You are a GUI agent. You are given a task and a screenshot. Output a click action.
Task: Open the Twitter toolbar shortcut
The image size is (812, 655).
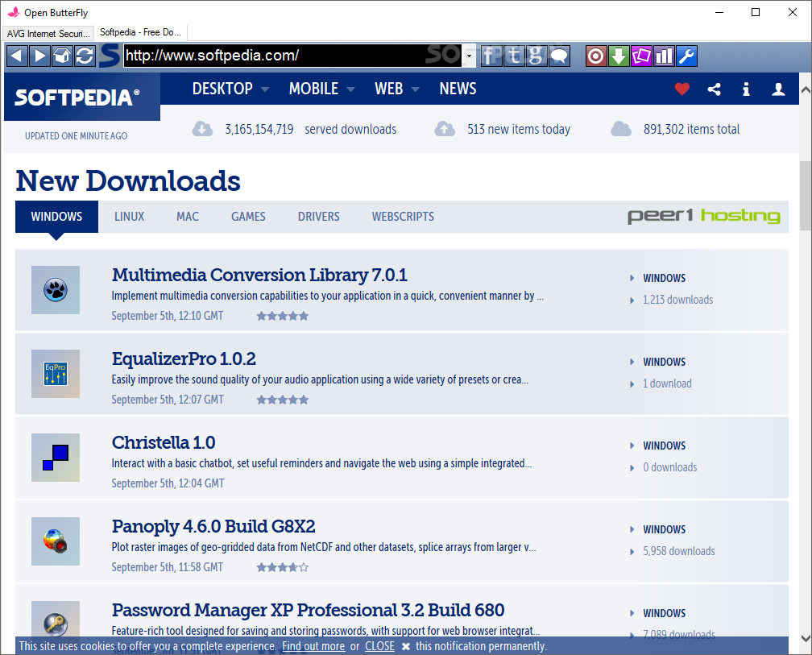tap(514, 56)
